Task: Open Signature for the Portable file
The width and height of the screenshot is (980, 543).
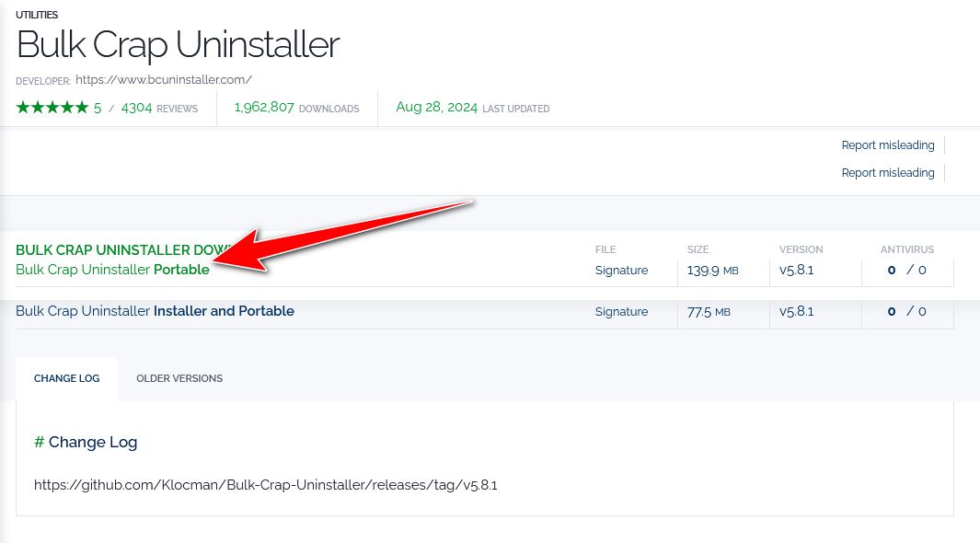Action: tap(621, 271)
